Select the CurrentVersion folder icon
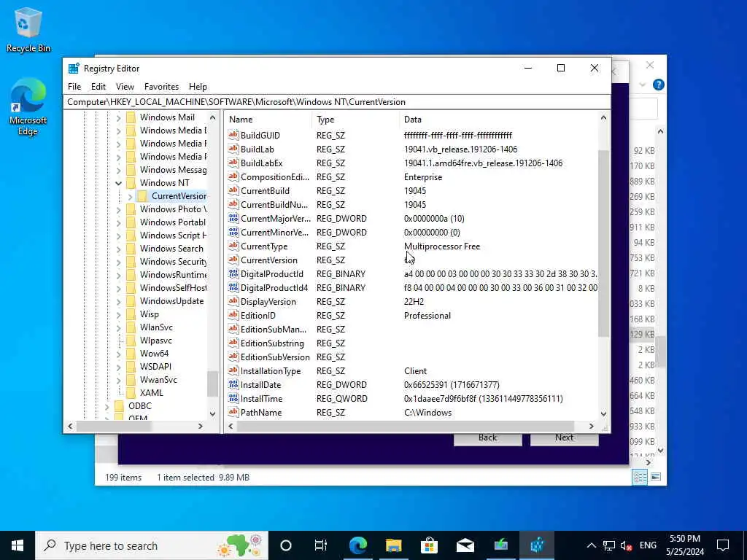This screenshot has height=560, width=747. [142, 196]
